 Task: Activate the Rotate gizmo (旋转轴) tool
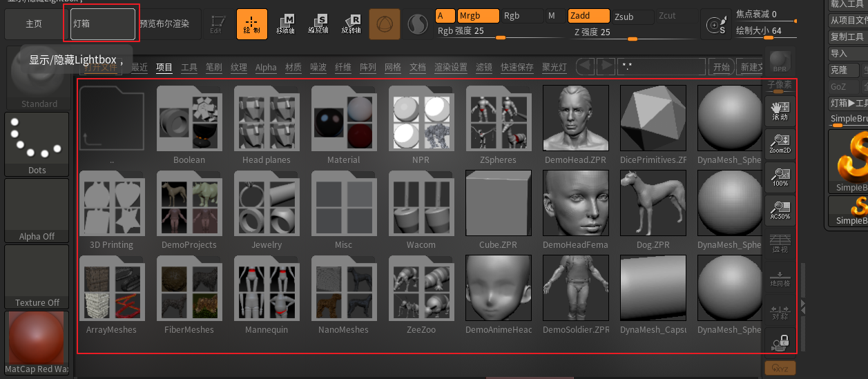351,23
